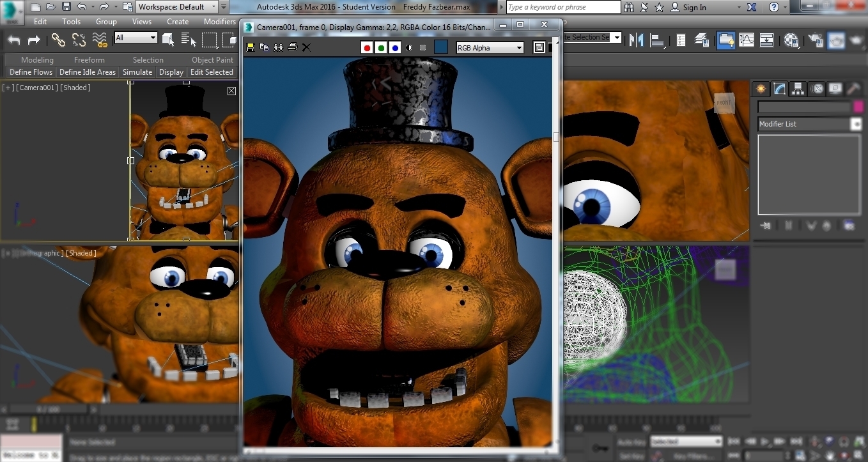Click the [Shaded] label in Camera001 viewport
Image resolution: width=868 pixels, height=462 pixels.
pyautogui.click(x=75, y=88)
